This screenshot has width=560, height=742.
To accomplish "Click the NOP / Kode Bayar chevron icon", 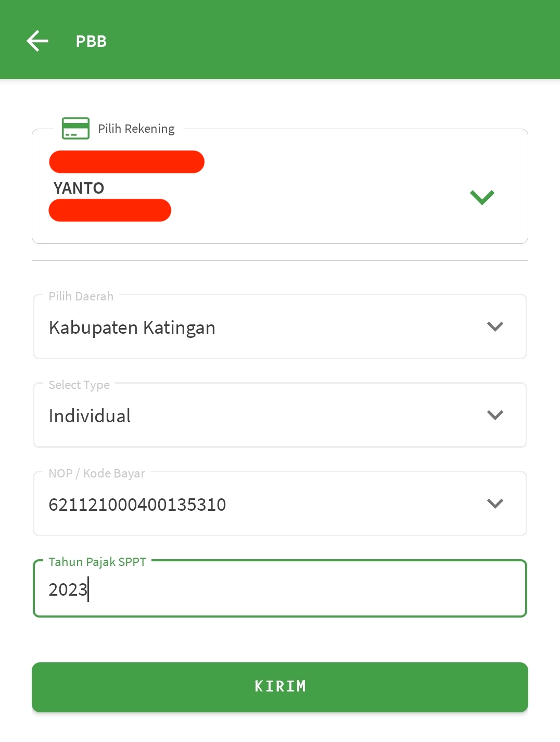I will [495, 504].
